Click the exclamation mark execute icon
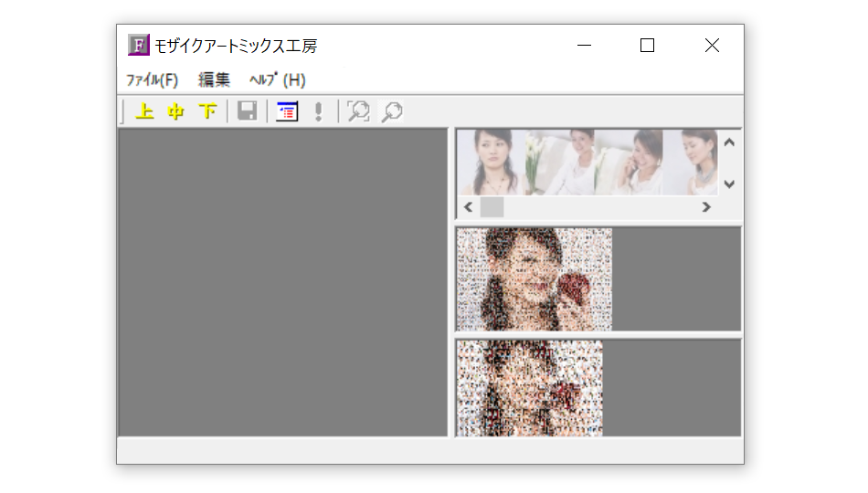This screenshot has width=868, height=493. (x=318, y=111)
